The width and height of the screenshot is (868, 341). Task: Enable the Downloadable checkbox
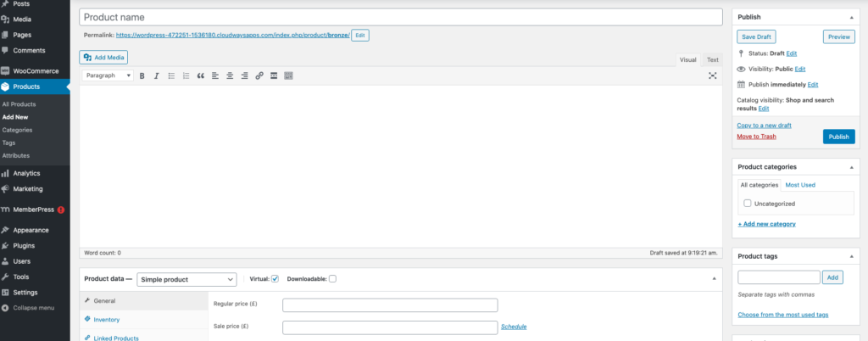[x=332, y=279]
